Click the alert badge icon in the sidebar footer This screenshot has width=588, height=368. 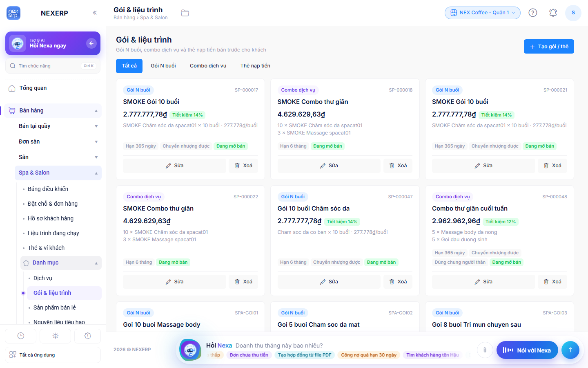[87, 336]
